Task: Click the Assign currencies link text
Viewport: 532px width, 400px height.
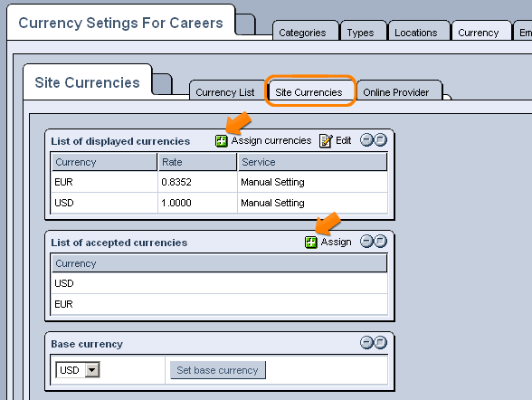Action: [271, 140]
